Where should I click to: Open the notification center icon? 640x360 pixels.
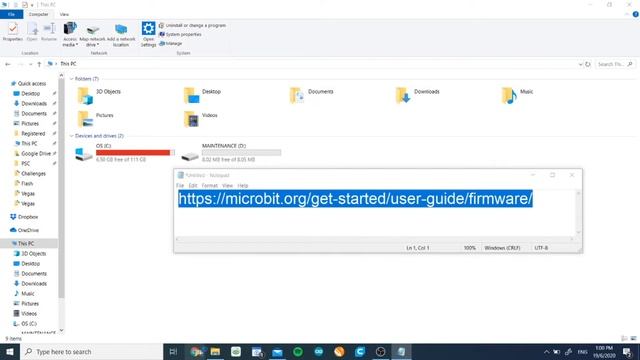628,352
